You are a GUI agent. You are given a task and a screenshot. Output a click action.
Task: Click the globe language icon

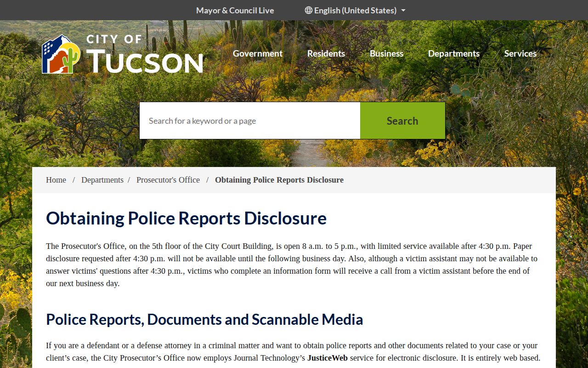[x=309, y=10]
